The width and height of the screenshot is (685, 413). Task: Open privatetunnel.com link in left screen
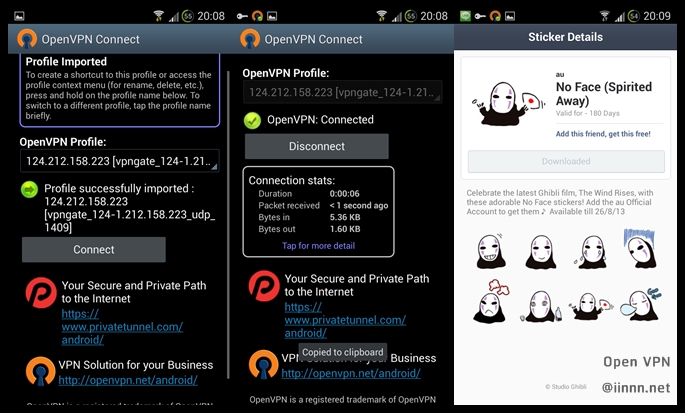click(122, 326)
